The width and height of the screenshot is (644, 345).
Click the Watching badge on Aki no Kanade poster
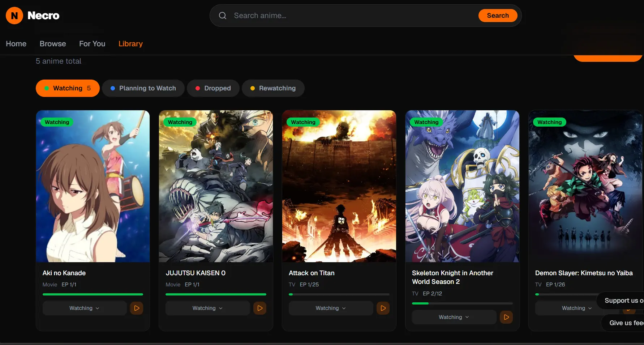(57, 122)
